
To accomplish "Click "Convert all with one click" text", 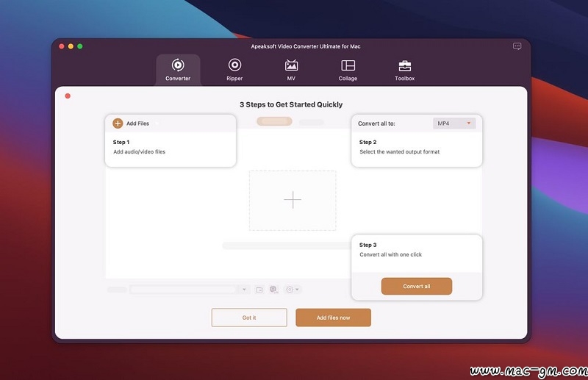I will click(391, 255).
